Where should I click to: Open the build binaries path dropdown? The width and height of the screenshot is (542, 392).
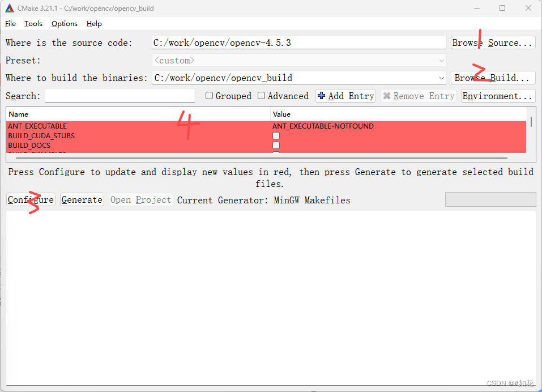(x=442, y=78)
